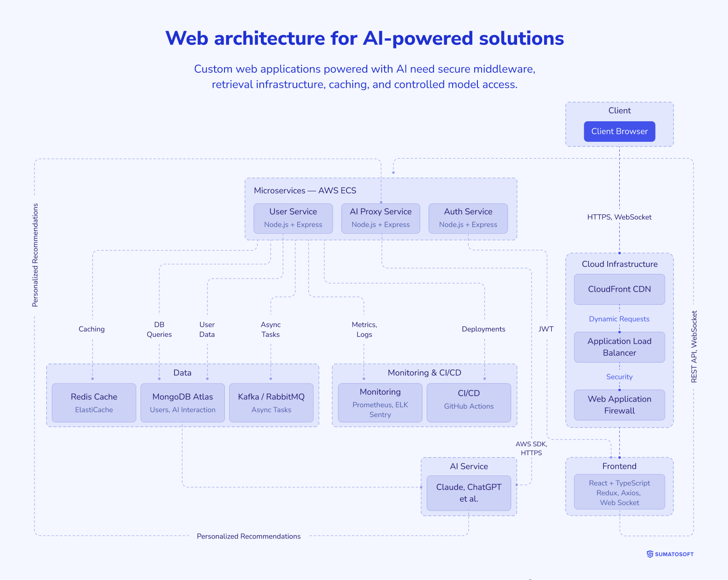
Task: Expand the Cloud Infrastructure group
Action: (x=619, y=264)
